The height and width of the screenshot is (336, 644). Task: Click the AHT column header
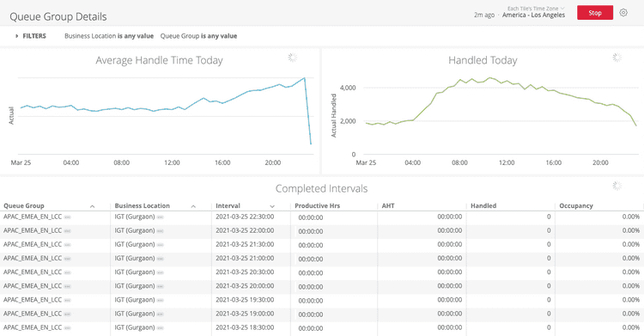[388, 205]
